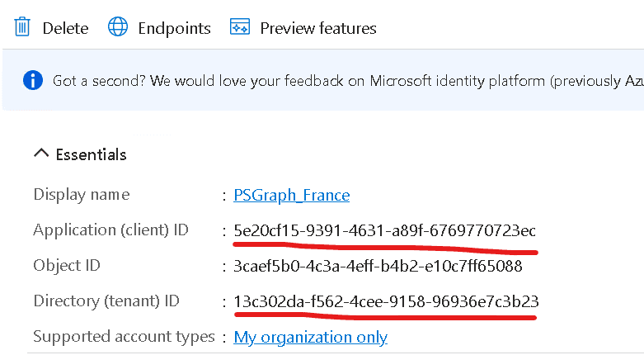Click the Display name field label
644x355 pixels.
[x=82, y=195]
